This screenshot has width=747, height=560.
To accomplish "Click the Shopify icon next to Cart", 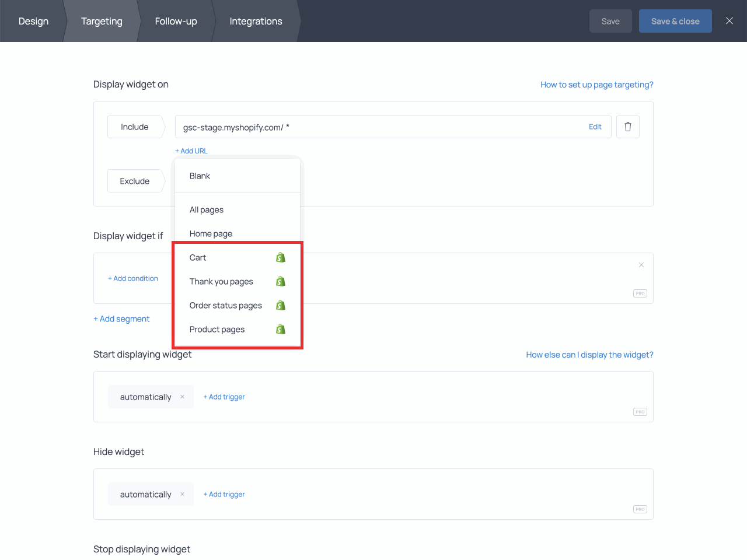I will coord(281,257).
